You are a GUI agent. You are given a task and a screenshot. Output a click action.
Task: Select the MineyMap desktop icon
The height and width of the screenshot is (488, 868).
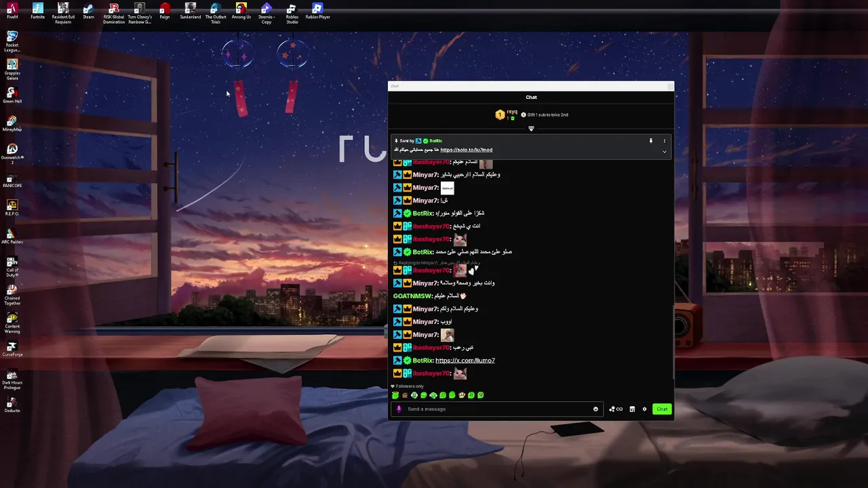12,123
